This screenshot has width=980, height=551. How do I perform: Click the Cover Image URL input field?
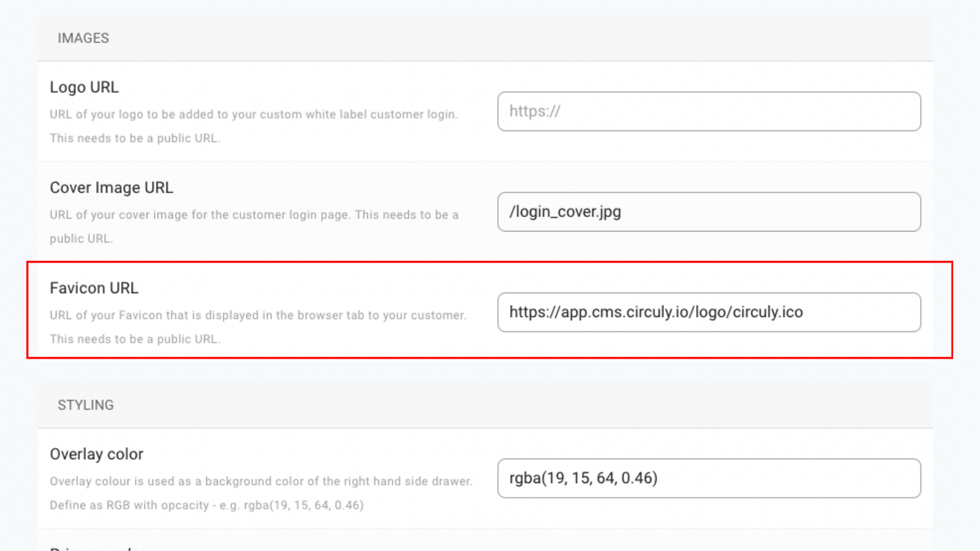[x=709, y=212]
